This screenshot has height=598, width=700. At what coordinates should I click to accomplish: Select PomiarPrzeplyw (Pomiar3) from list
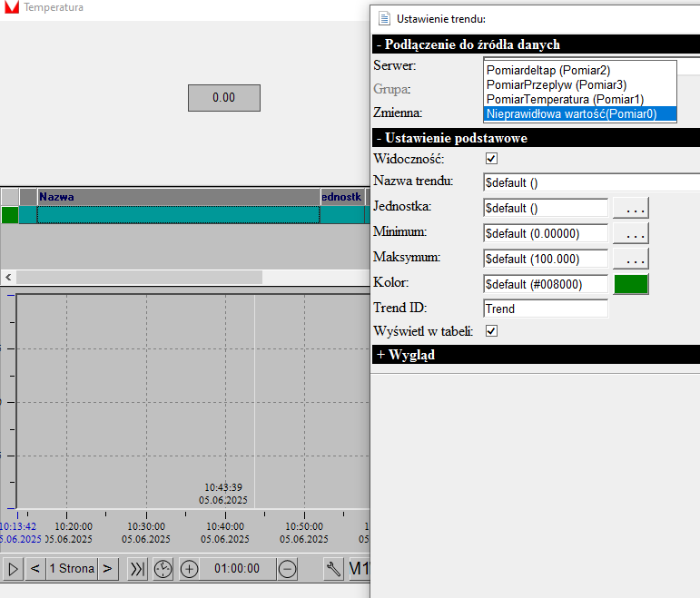pos(580,84)
